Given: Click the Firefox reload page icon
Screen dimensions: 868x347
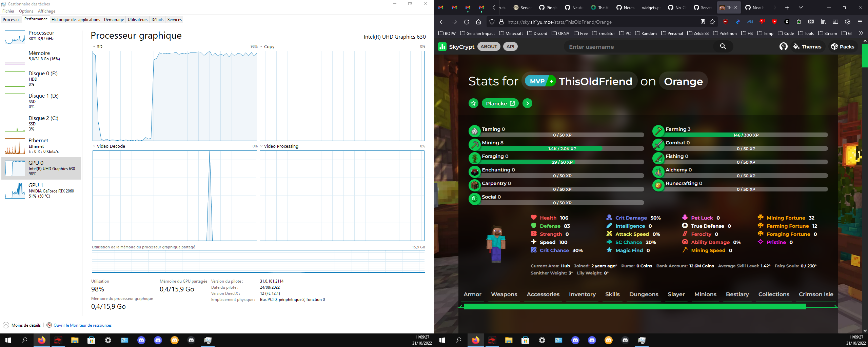Looking at the screenshot, I should 467,22.
